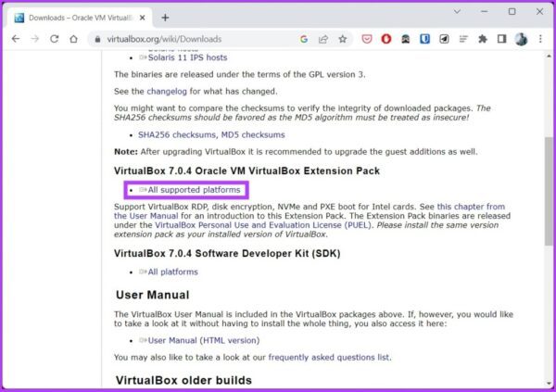
Task: Click the Software Developer Kit (SDK) heading
Action: pyautogui.click(x=227, y=253)
